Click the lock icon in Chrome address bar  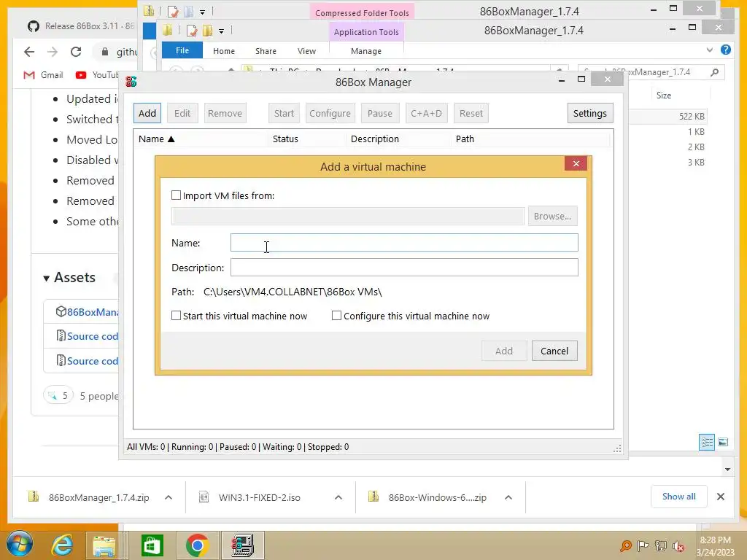pos(105,52)
